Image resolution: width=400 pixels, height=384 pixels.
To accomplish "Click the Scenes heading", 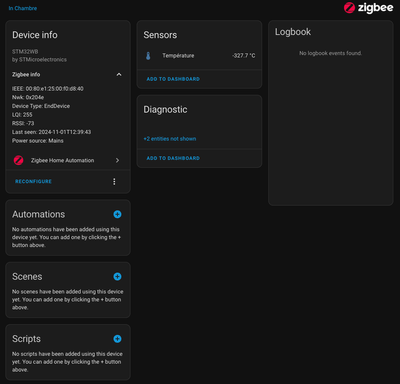I will click(27, 277).
